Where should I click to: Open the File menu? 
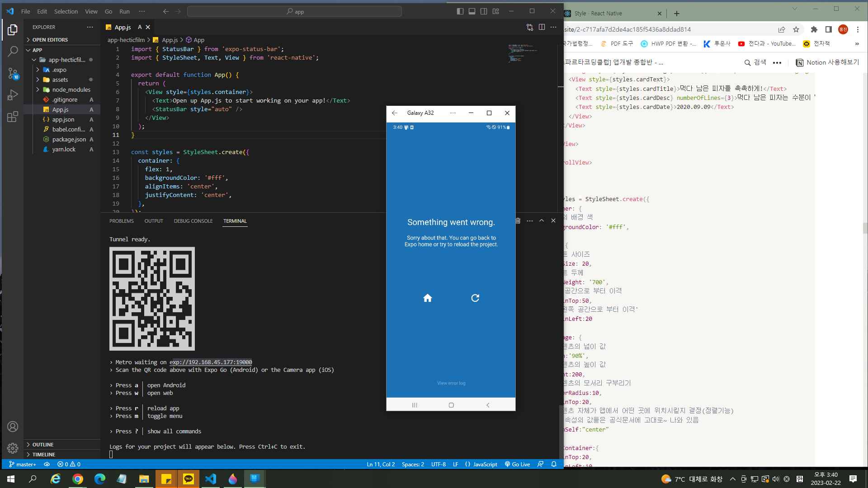(26, 11)
